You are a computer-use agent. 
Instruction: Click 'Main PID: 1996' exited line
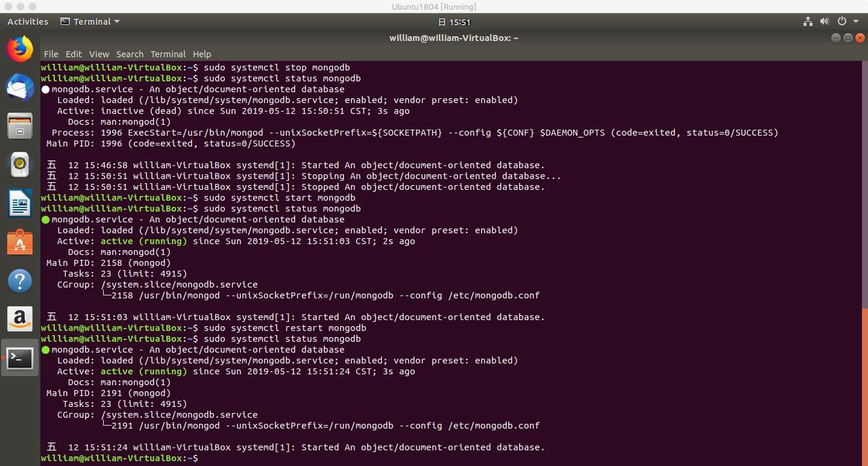point(171,143)
